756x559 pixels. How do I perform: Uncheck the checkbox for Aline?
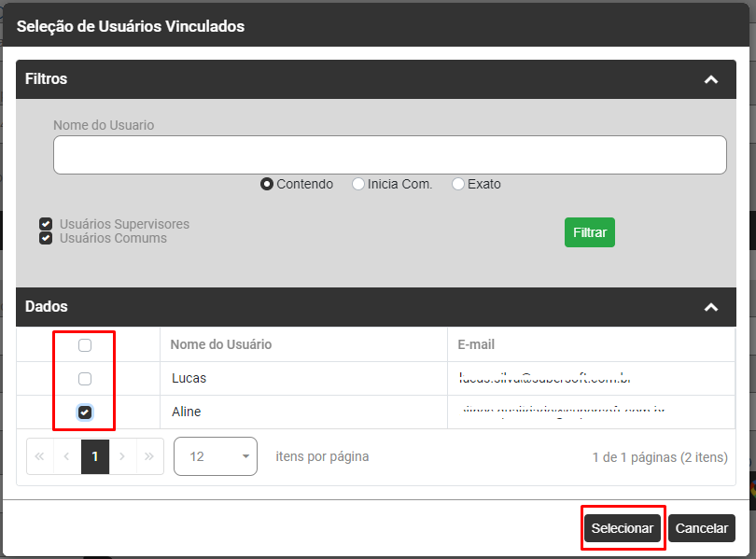(85, 412)
